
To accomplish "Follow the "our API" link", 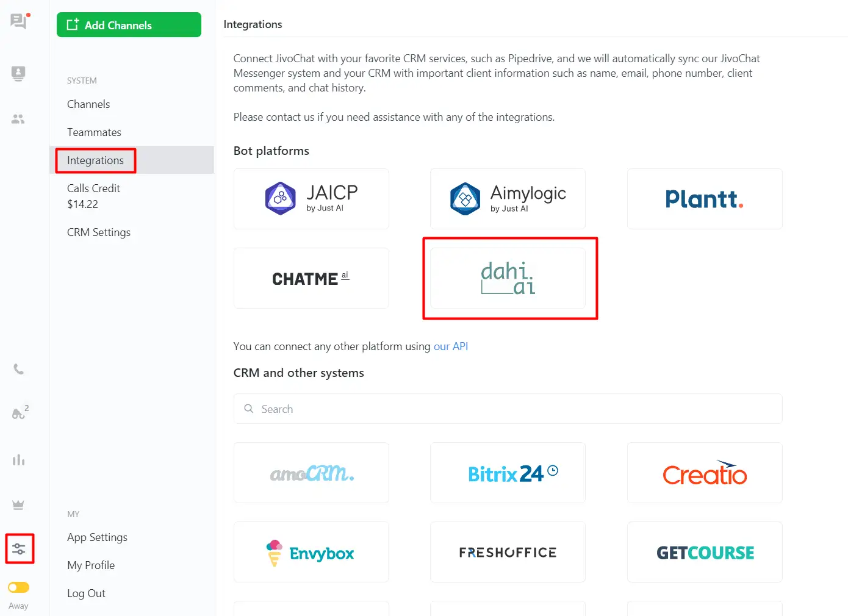I will point(451,346).
